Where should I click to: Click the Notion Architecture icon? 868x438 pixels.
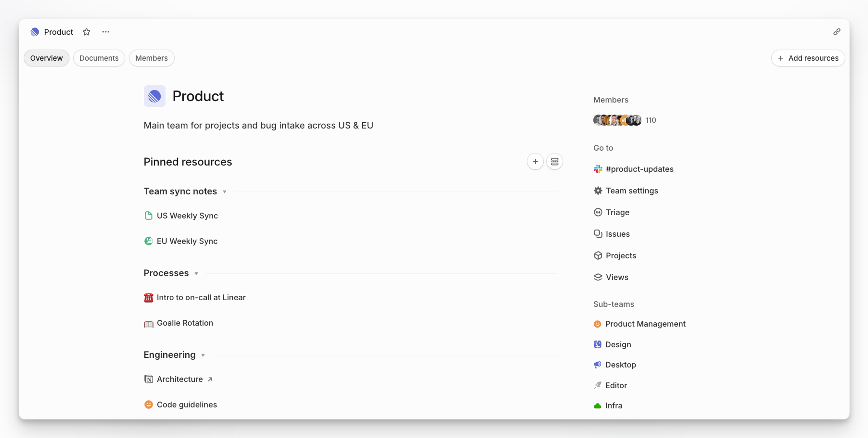click(149, 380)
